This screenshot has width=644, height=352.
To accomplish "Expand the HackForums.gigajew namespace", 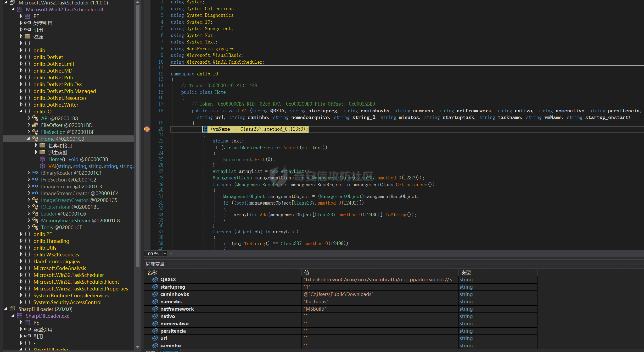I will point(21,261).
